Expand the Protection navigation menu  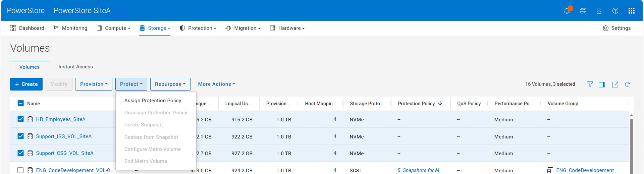coord(198,28)
